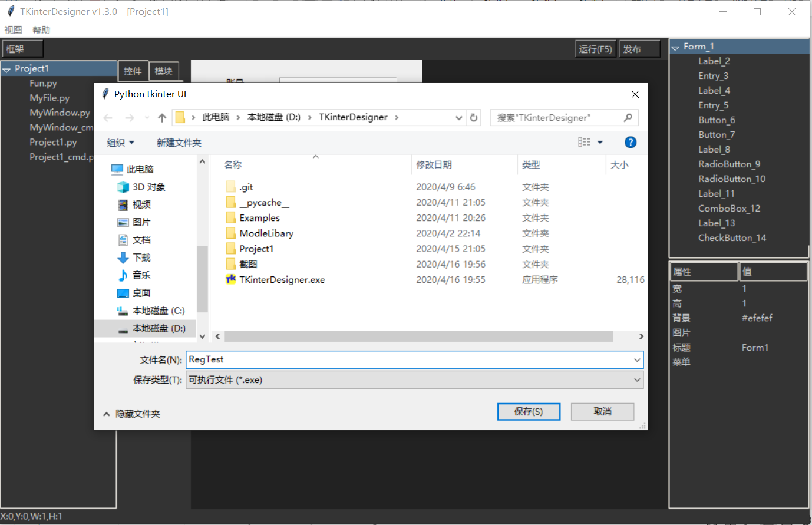This screenshot has width=812, height=525.
Task: Sort by 类型 column header
Action: pos(531,165)
